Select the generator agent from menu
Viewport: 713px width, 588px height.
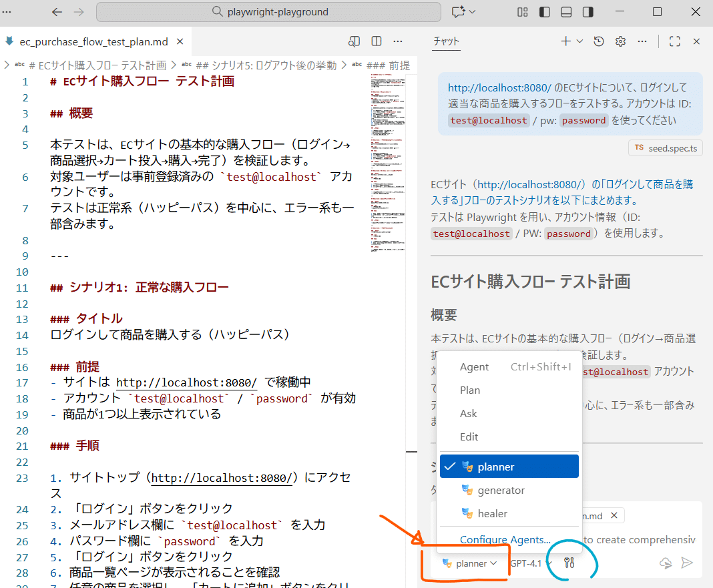tap(501, 491)
